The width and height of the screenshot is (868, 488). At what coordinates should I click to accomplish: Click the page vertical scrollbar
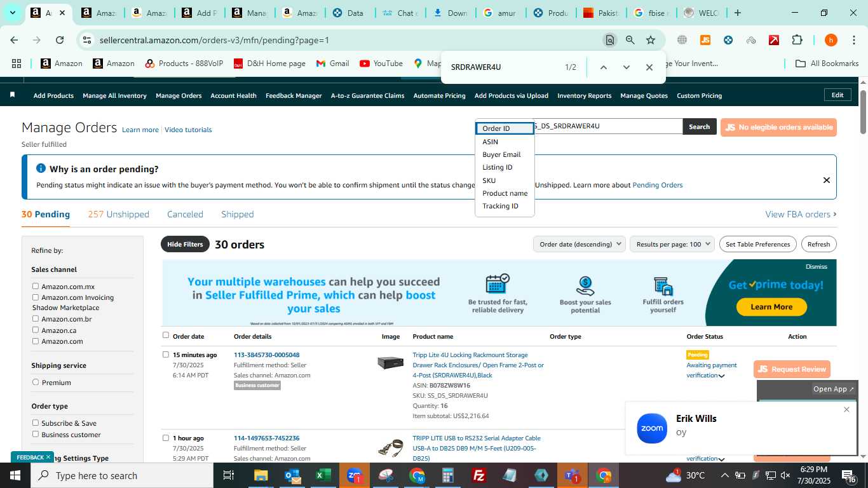pyautogui.click(x=863, y=111)
